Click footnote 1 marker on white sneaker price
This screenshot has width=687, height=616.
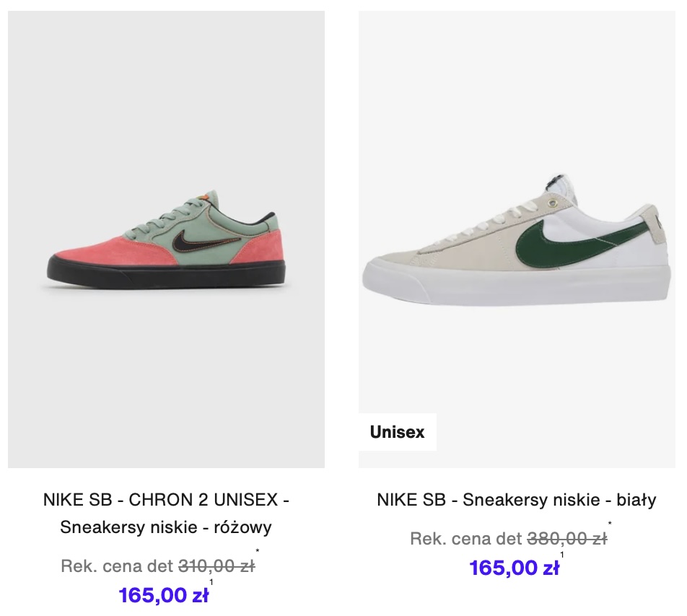[x=562, y=555]
